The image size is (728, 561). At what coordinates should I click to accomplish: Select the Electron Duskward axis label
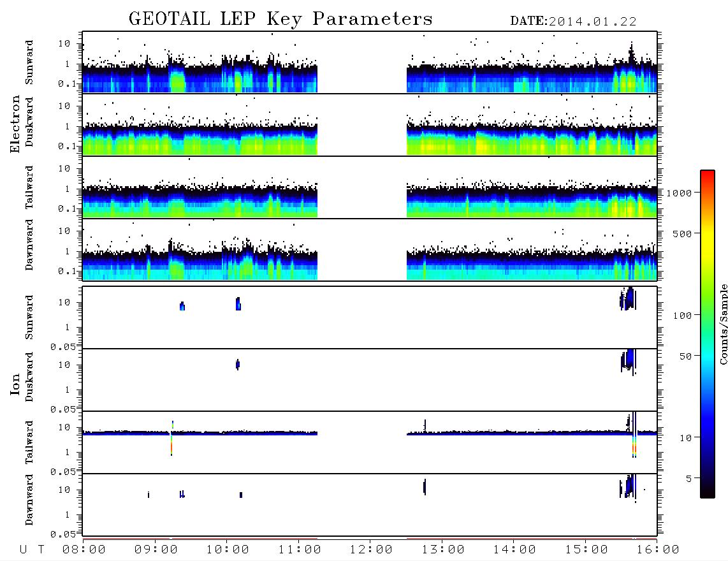pyautogui.click(x=29, y=122)
